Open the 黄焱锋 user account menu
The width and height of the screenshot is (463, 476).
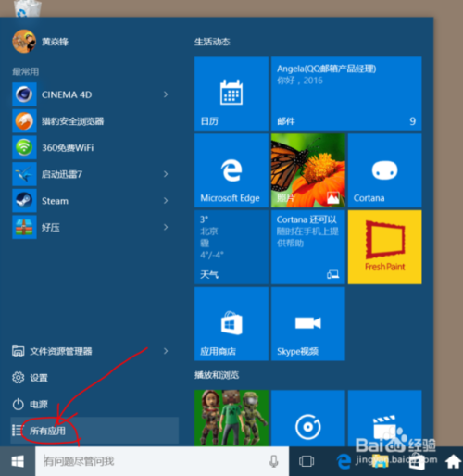pos(41,42)
